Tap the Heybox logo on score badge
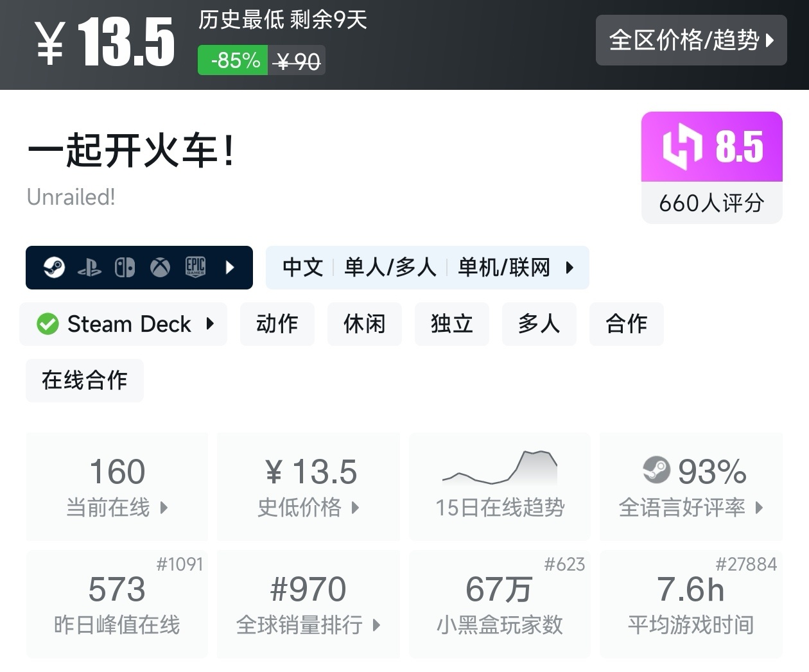Image resolution: width=809 pixels, height=672 pixels. click(682, 146)
